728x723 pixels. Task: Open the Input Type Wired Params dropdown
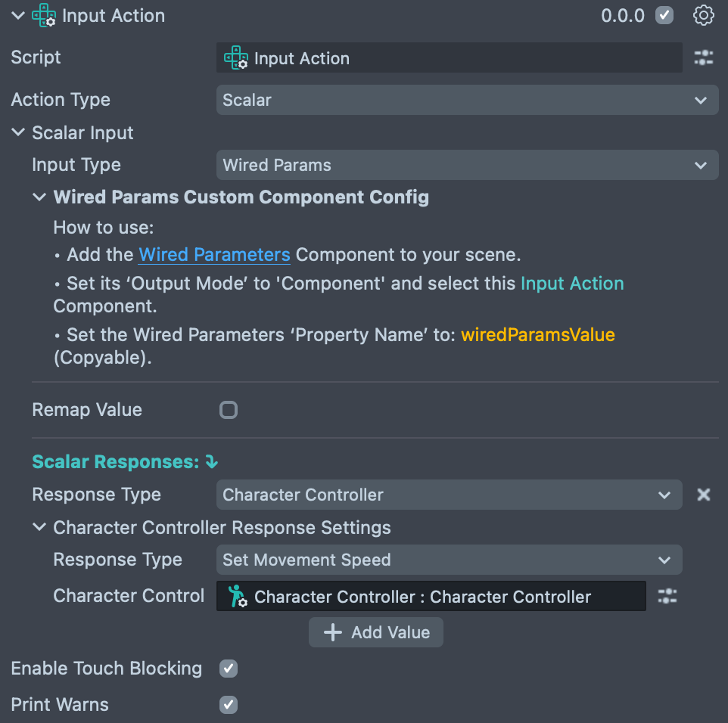(x=467, y=165)
